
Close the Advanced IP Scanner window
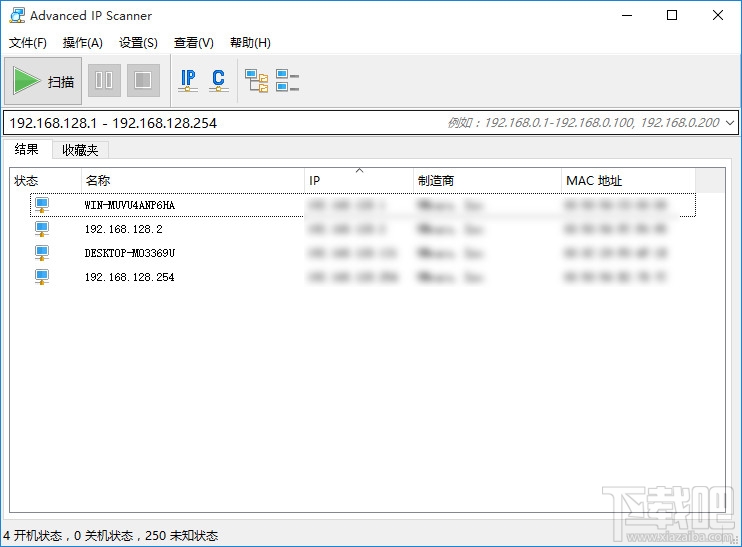718,15
